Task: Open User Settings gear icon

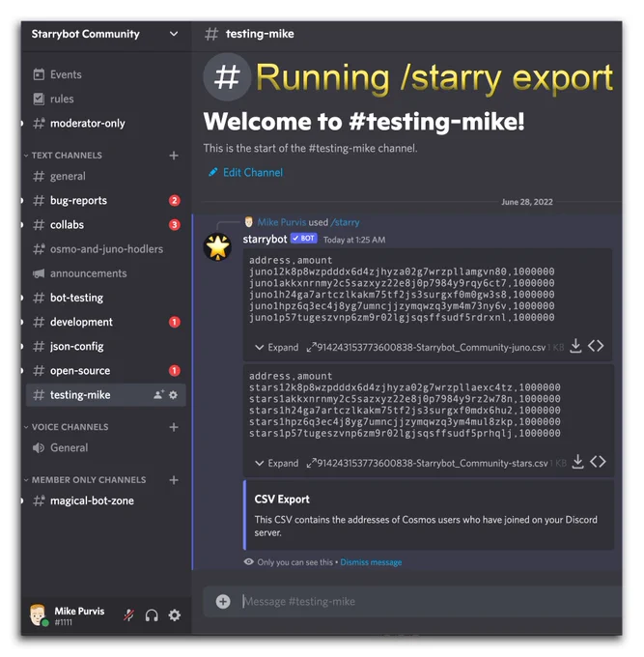Action: coord(174,615)
